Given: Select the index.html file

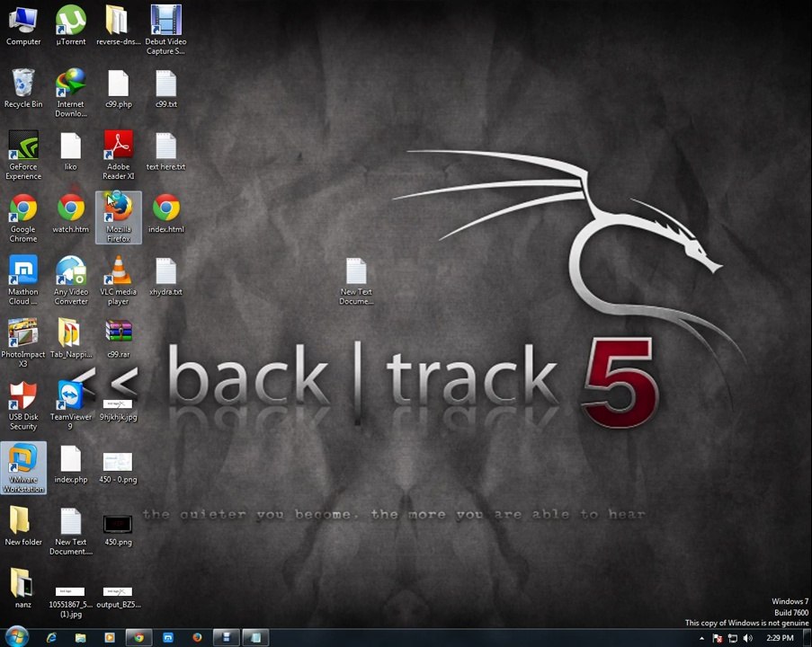Looking at the screenshot, I should point(165,213).
